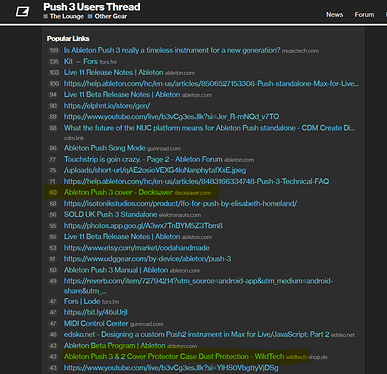Open Fors | Lode link

(x=82, y=301)
